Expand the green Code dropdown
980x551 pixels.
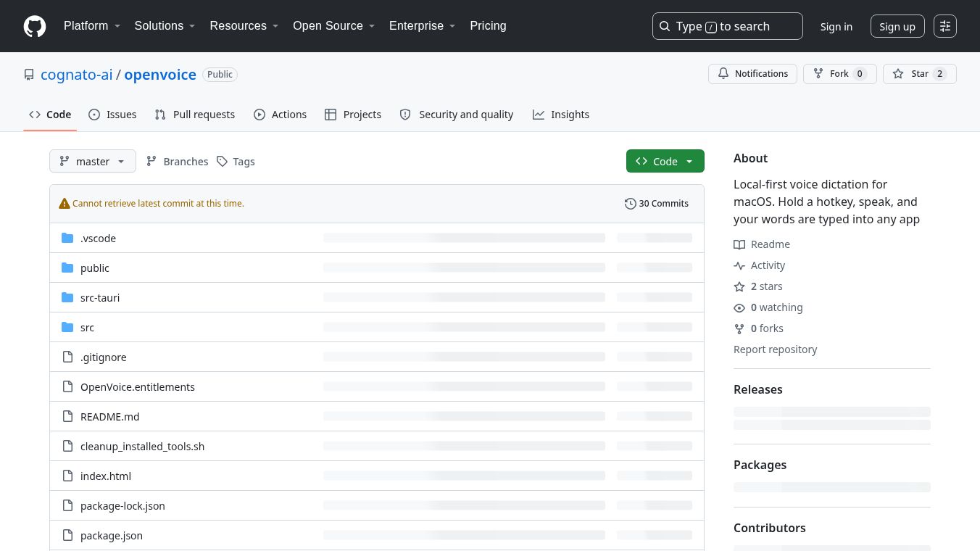[x=665, y=161]
